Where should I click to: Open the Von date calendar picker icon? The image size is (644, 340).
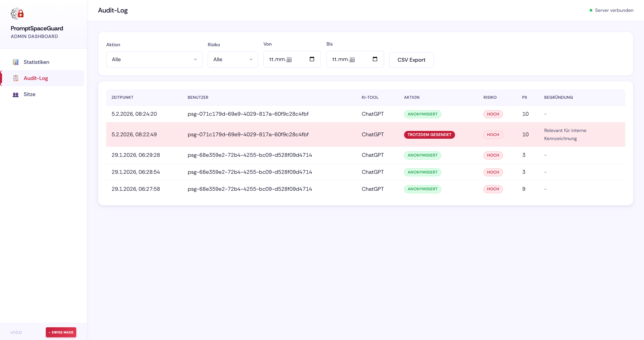(312, 59)
